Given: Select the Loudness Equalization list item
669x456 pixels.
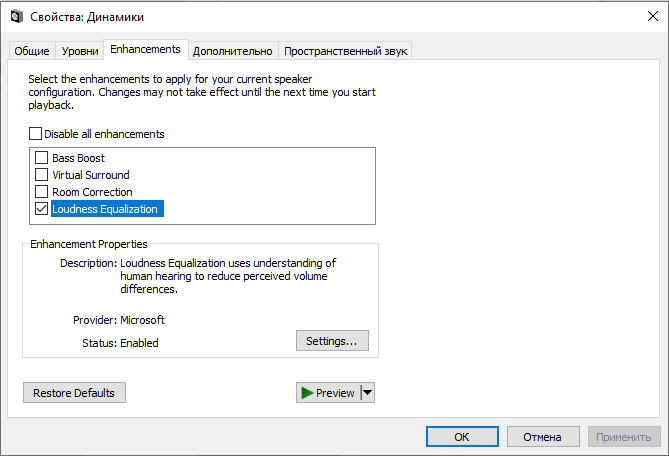Looking at the screenshot, I should tap(105, 209).
